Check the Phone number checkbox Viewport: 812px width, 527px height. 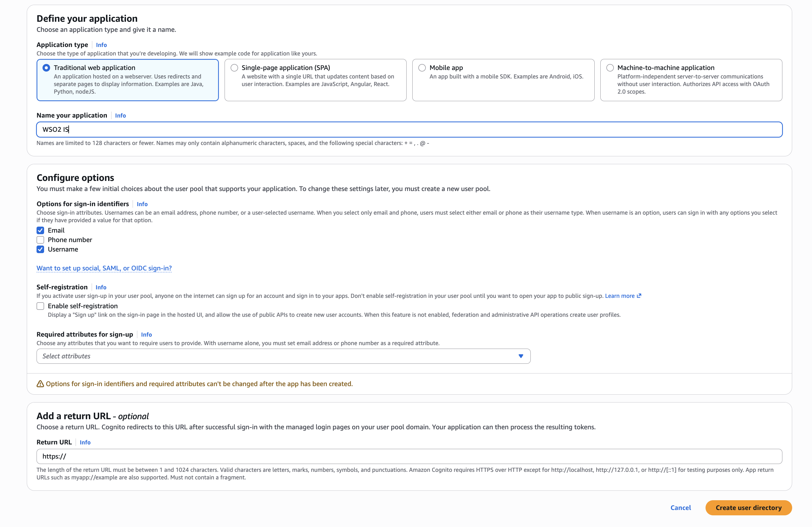pyautogui.click(x=40, y=240)
